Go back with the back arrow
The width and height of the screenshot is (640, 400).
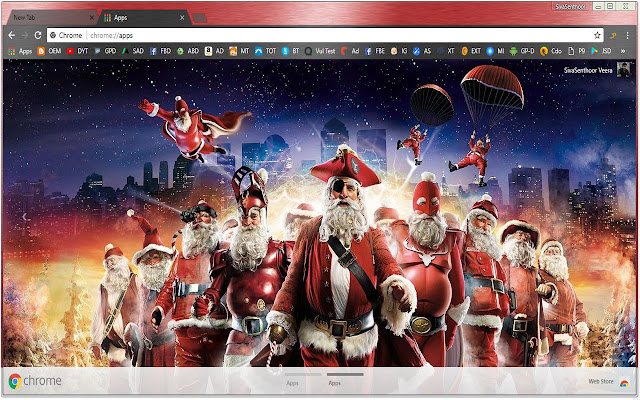[12, 36]
